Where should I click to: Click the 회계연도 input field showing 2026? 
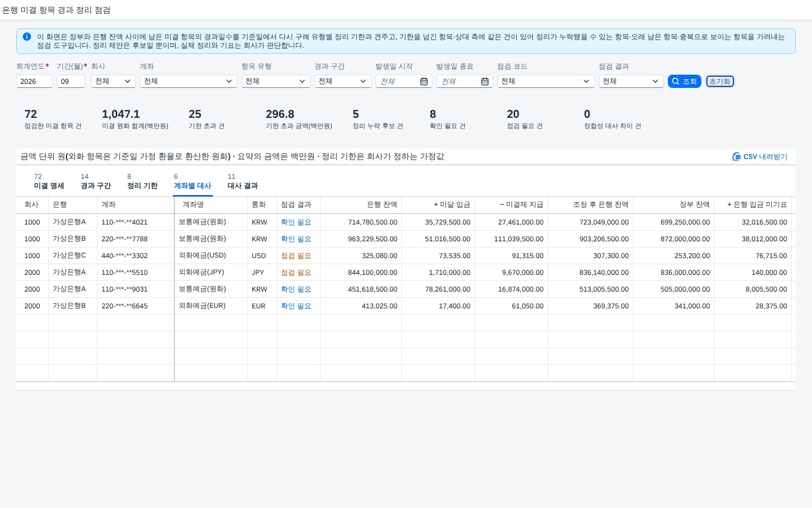[35, 81]
